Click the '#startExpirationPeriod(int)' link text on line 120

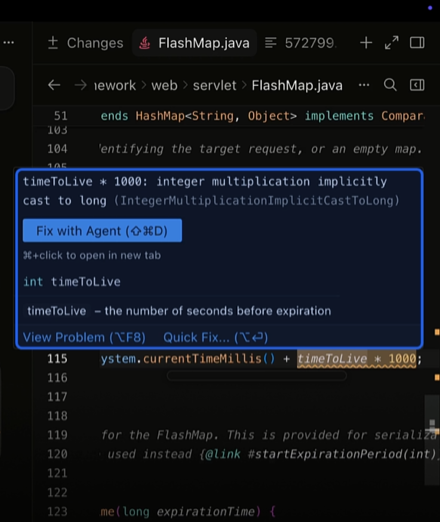(342, 454)
